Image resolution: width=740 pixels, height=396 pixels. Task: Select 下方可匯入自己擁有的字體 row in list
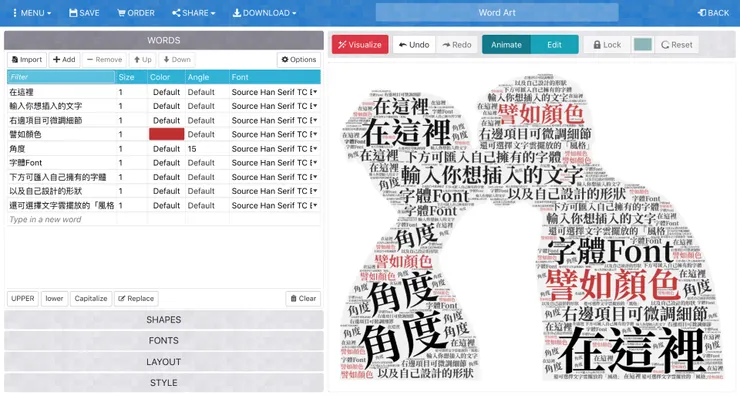click(61, 177)
